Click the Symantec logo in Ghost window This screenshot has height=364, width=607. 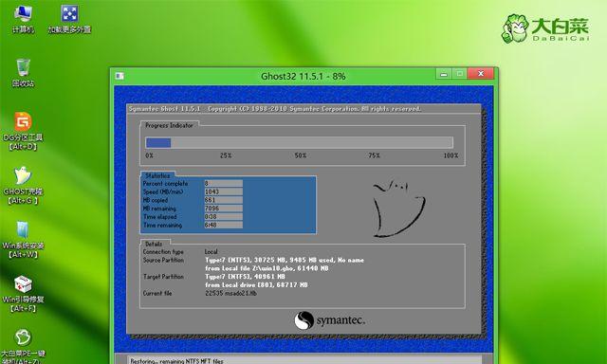329,320
